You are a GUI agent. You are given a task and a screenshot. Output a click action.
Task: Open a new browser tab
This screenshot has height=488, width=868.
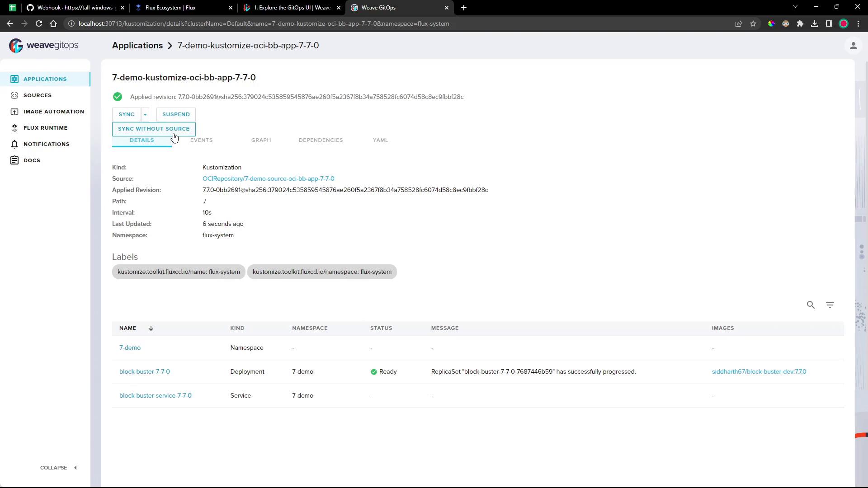coord(464,8)
